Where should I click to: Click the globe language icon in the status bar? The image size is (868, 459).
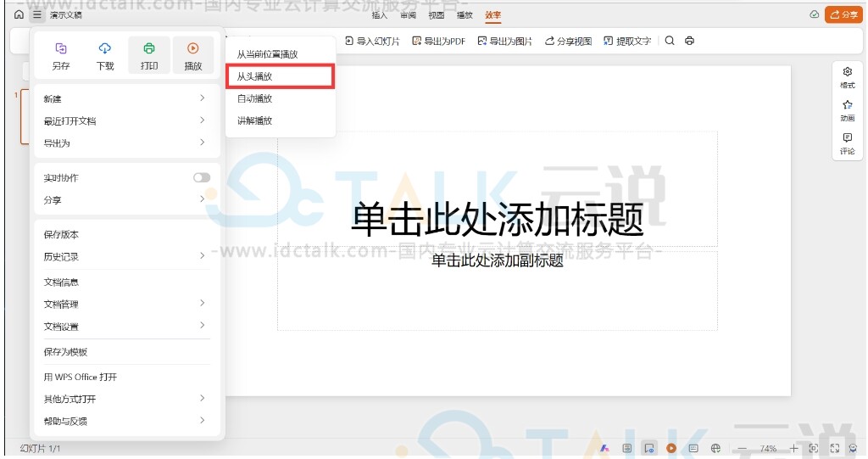click(x=715, y=448)
